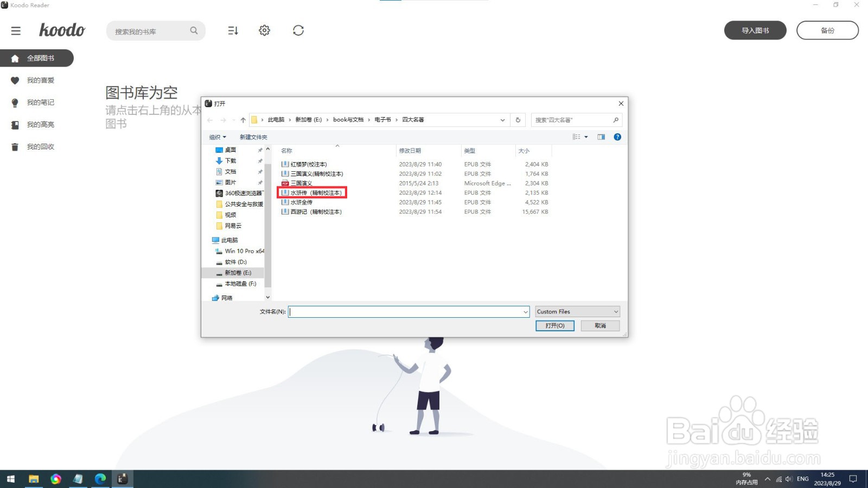Click 电子书 in the address breadcrumb
This screenshot has height=488, width=868.
382,120
